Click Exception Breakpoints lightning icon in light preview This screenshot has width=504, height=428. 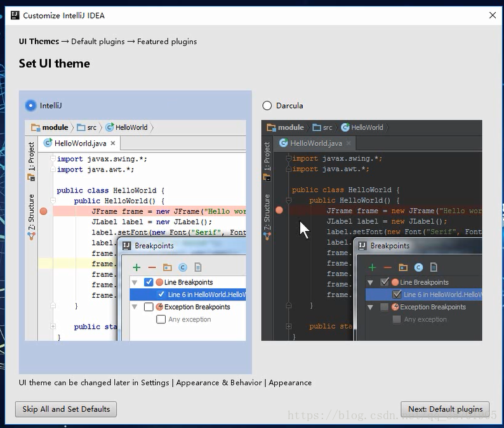coord(159,307)
